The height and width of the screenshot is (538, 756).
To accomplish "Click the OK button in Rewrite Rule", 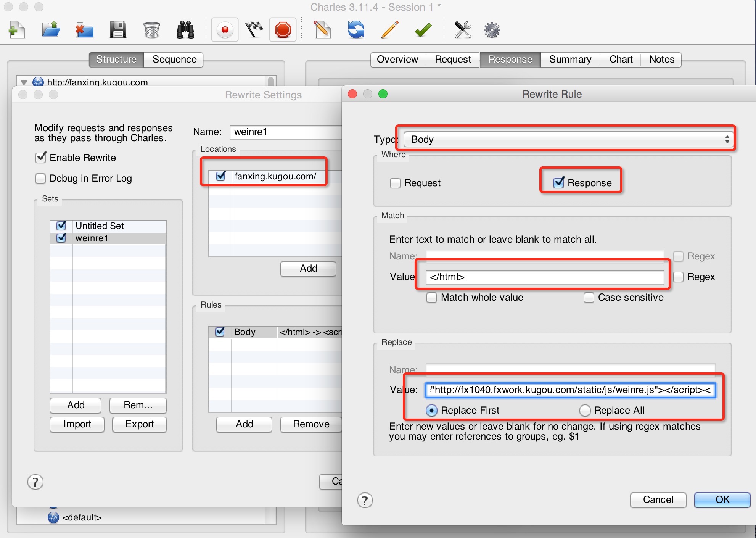I will (722, 500).
